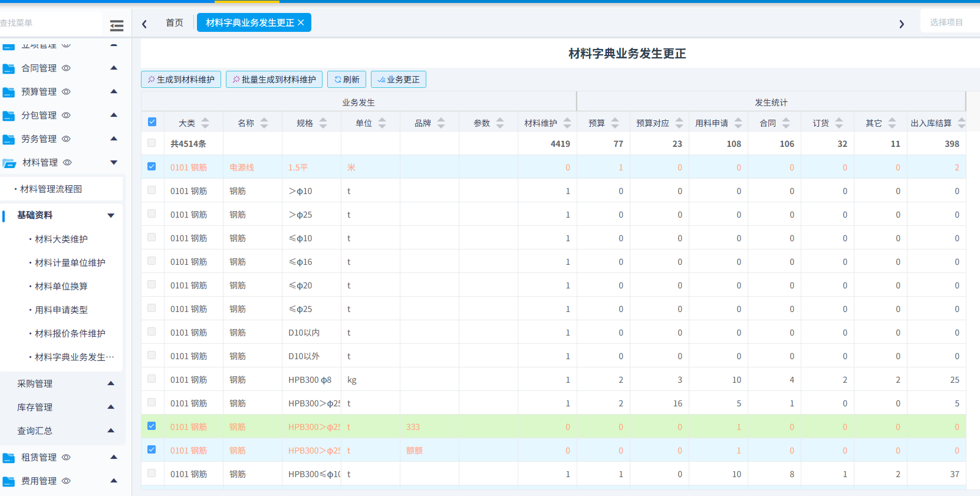980x496 pixels.
Task: Toggle the eye icon beside 材料管理
Action: pyautogui.click(x=67, y=163)
